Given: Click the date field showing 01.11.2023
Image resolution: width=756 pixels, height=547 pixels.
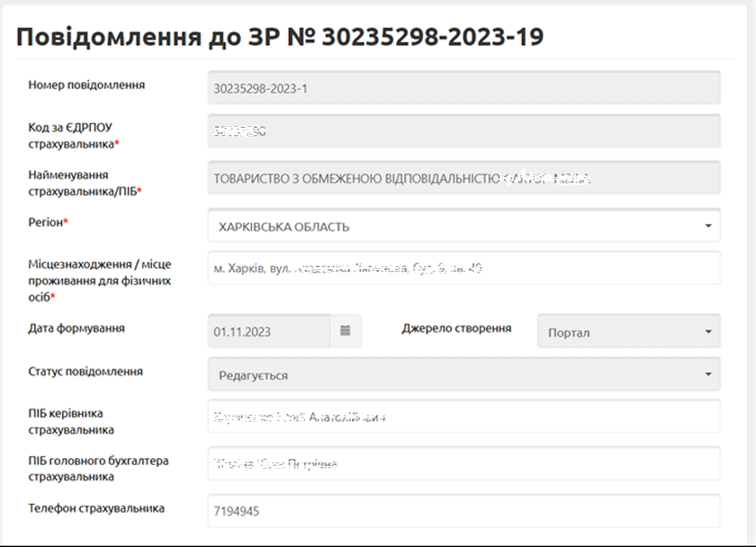Looking at the screenshot, I should [x=268, y=331].
